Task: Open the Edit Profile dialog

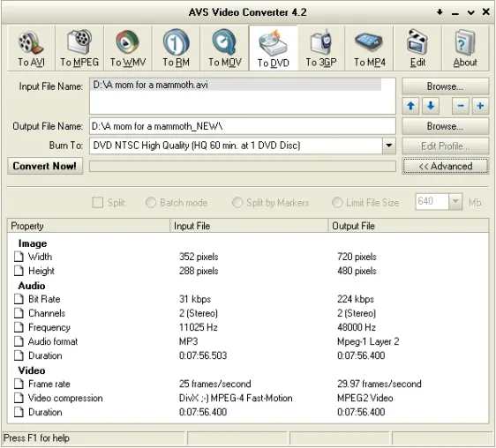Action: [x=445, y=146]
